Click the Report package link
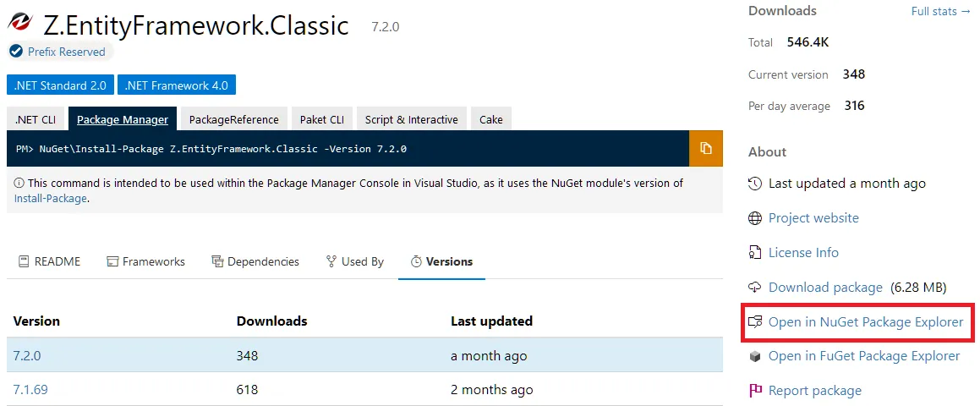The width and height of the screenshot is (980, 406). tap(814, 391)
